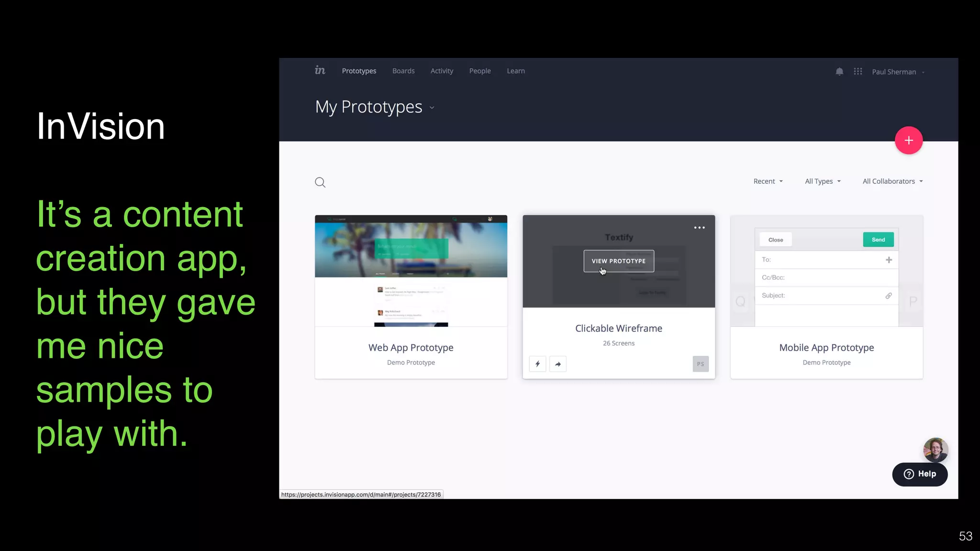The width and height of the screenshot is (980, 551).
Task: Go to the Prototypes tab
Action: point(359,71)
